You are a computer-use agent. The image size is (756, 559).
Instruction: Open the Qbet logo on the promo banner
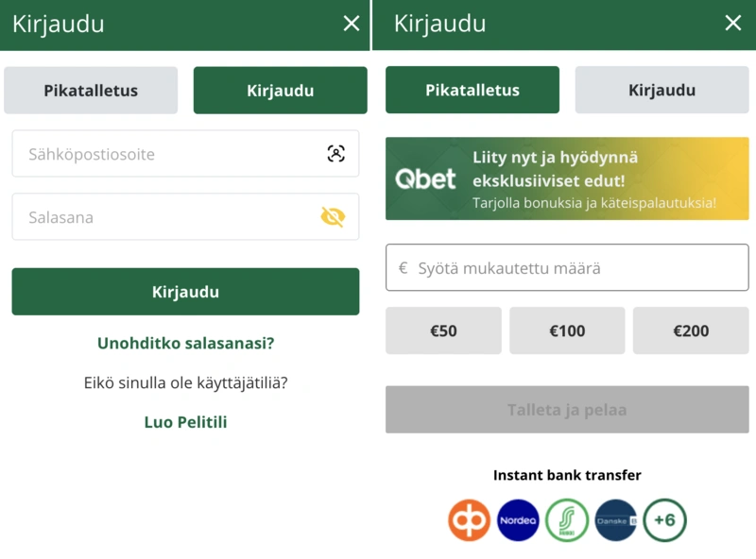tap(426, 178)
